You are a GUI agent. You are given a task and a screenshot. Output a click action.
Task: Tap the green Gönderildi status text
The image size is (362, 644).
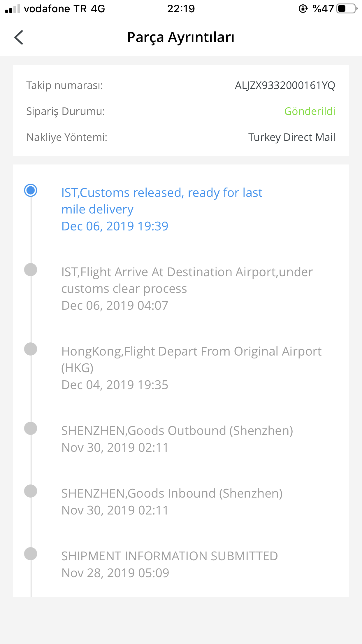(x=310, y=111)
